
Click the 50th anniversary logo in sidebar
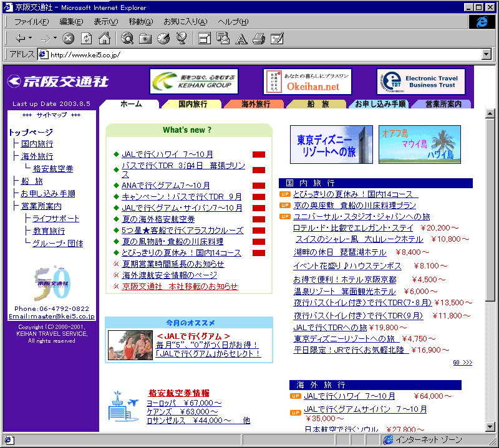(52, 283)
